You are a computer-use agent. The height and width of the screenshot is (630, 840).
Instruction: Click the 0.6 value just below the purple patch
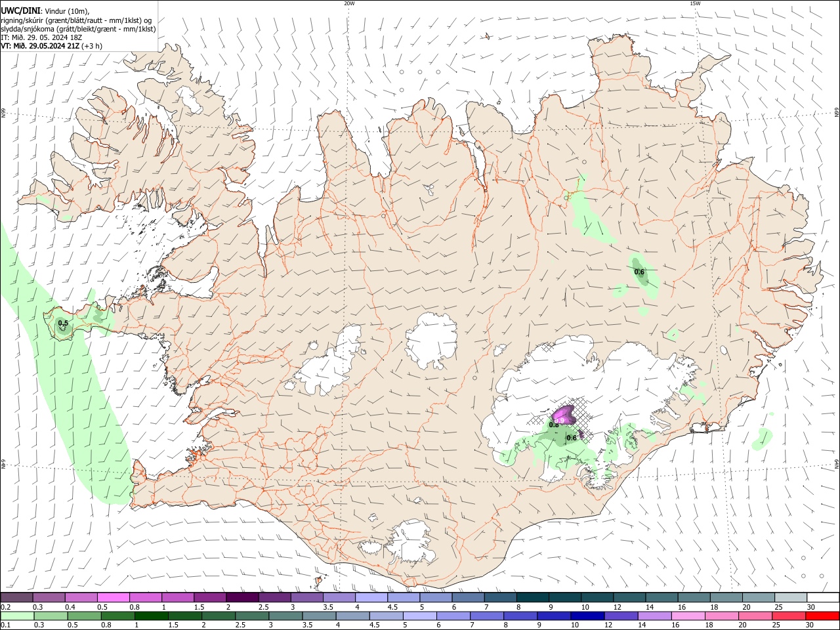(x=572, y=438)
